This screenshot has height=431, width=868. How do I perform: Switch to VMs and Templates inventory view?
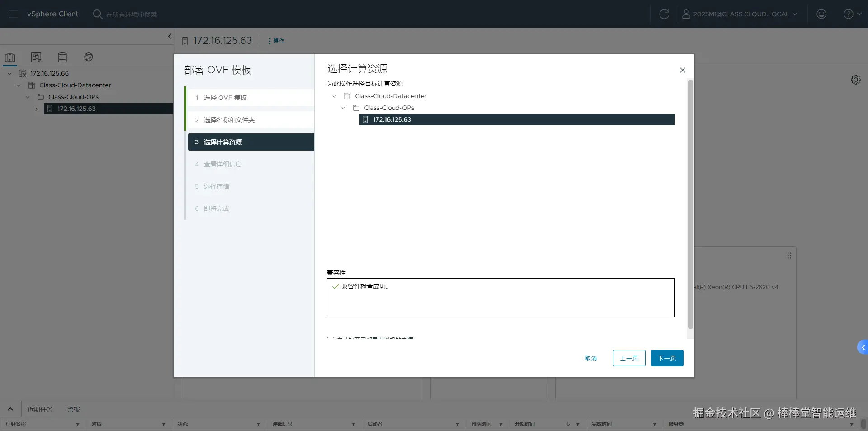36,57
